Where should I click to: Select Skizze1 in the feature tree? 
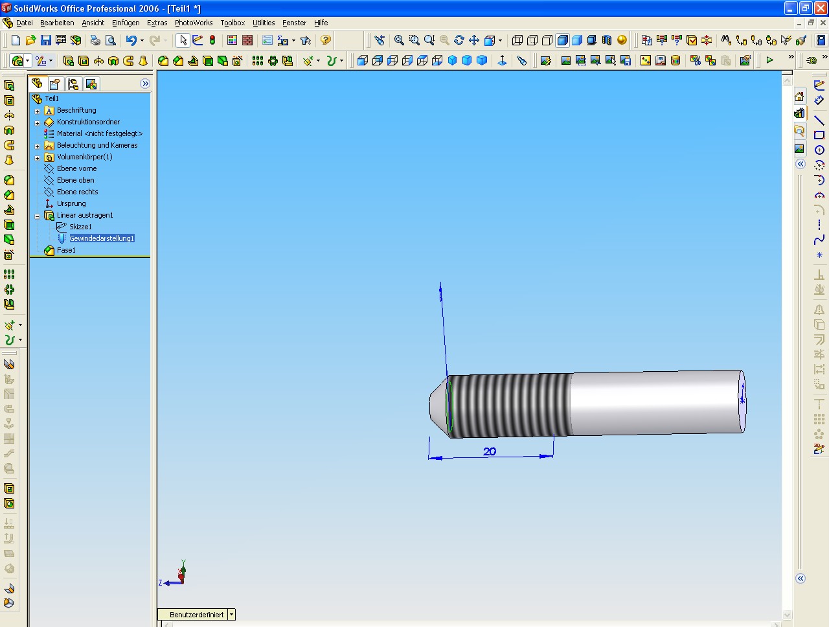pyautogui.click(x=80, y=227)
